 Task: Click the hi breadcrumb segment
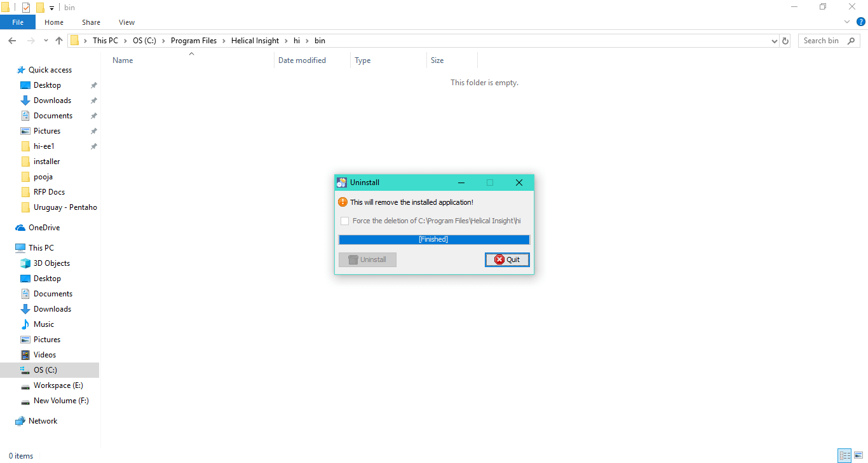(297, 41)
